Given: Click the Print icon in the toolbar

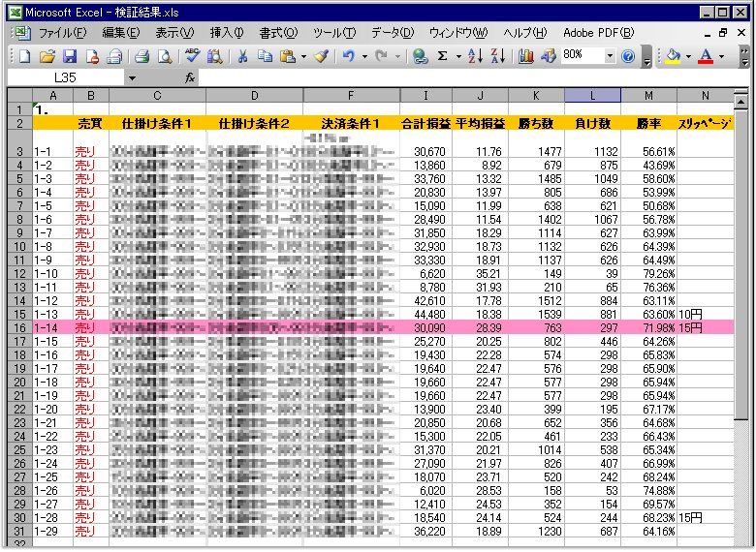Looking at the screenshot, I should click(x=142, y=56).
